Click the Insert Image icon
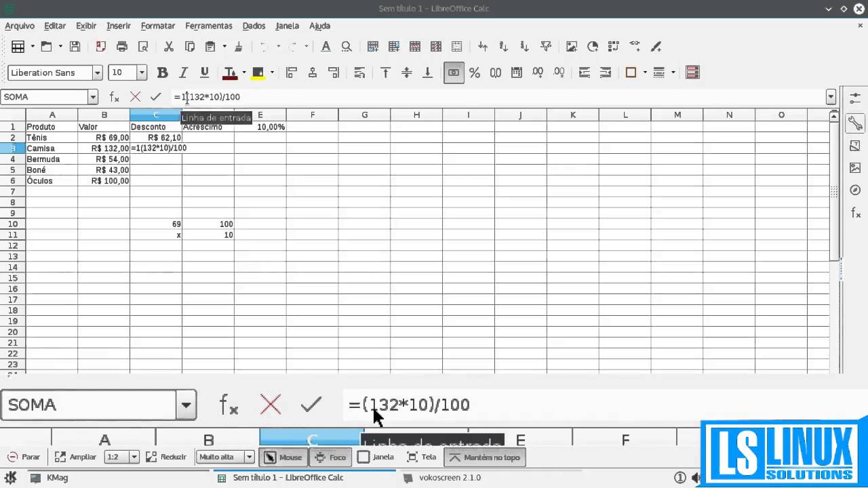Screen dimensions: 868x488 click(x=572, y=47)
